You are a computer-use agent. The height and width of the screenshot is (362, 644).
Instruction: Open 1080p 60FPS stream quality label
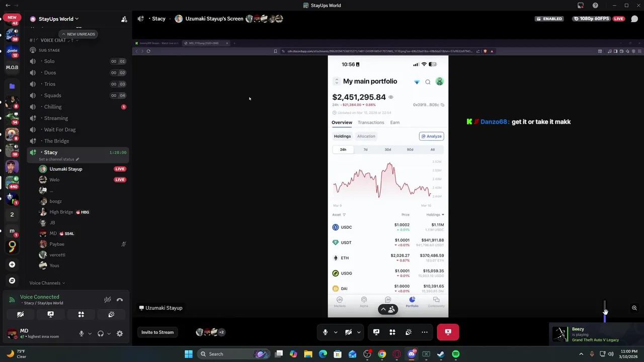[593, 19]
